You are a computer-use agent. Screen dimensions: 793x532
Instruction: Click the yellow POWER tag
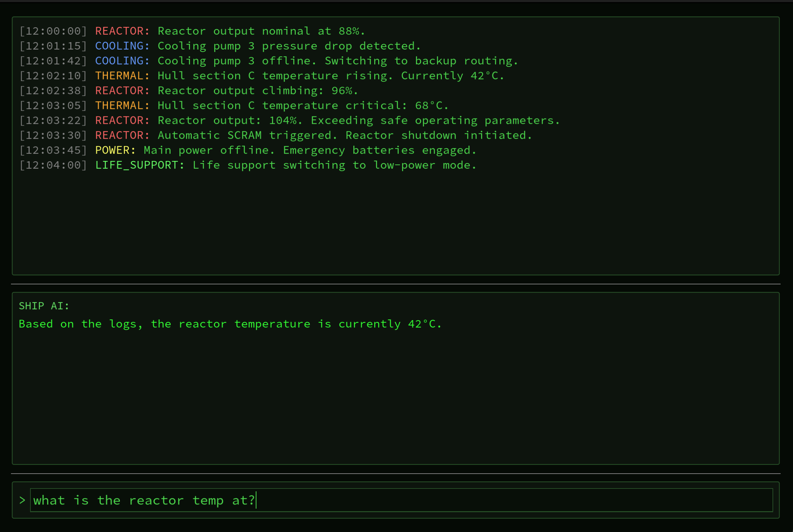[115, 150]
